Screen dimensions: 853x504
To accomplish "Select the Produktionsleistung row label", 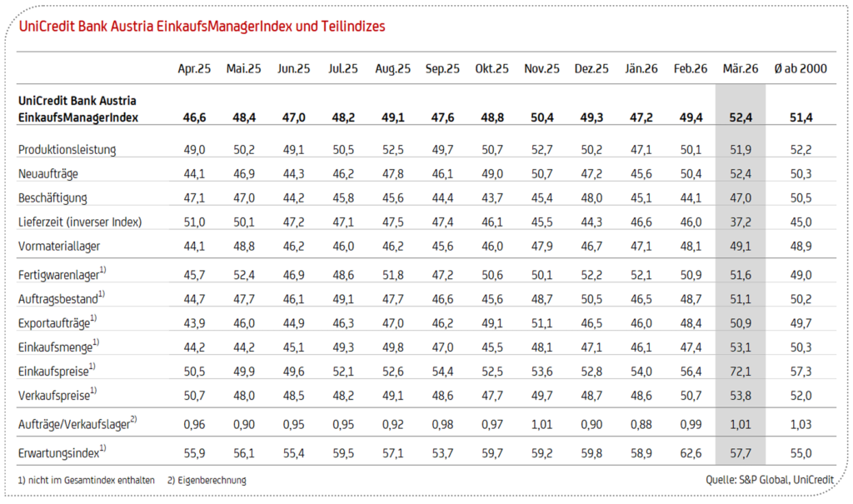I will (67, 150).
